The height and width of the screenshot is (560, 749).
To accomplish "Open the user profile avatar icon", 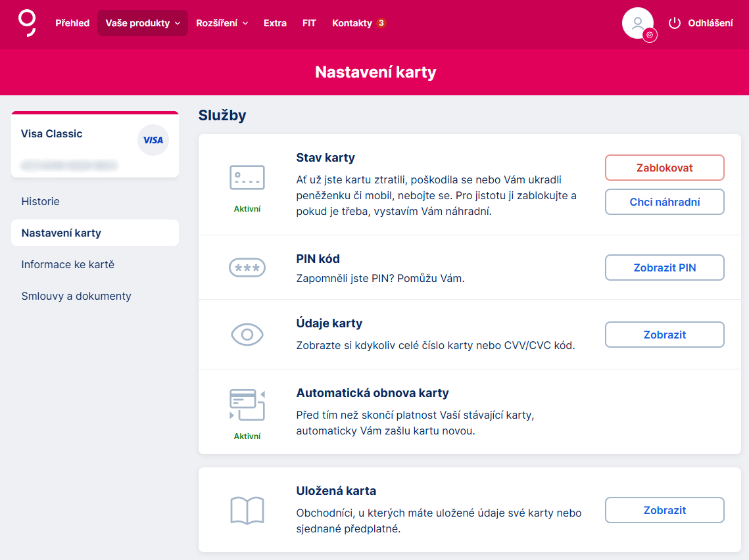I will pos(637,23).
